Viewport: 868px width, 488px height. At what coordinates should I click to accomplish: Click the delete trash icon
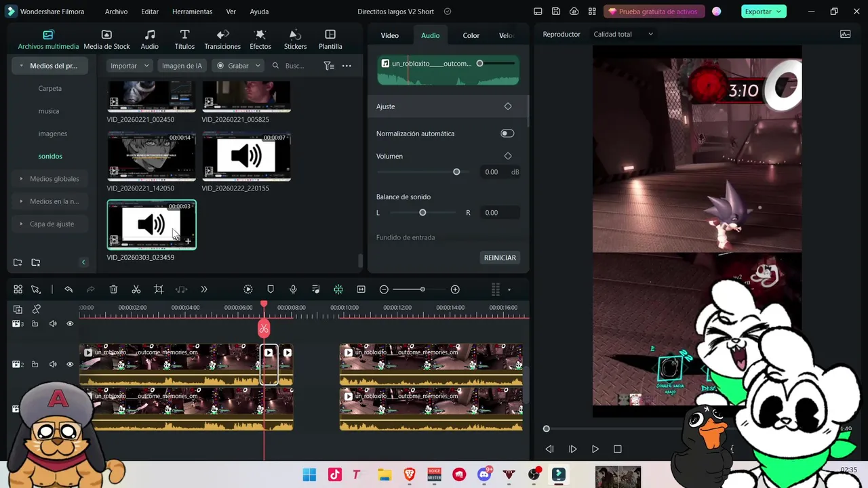[x=113, y=289]
